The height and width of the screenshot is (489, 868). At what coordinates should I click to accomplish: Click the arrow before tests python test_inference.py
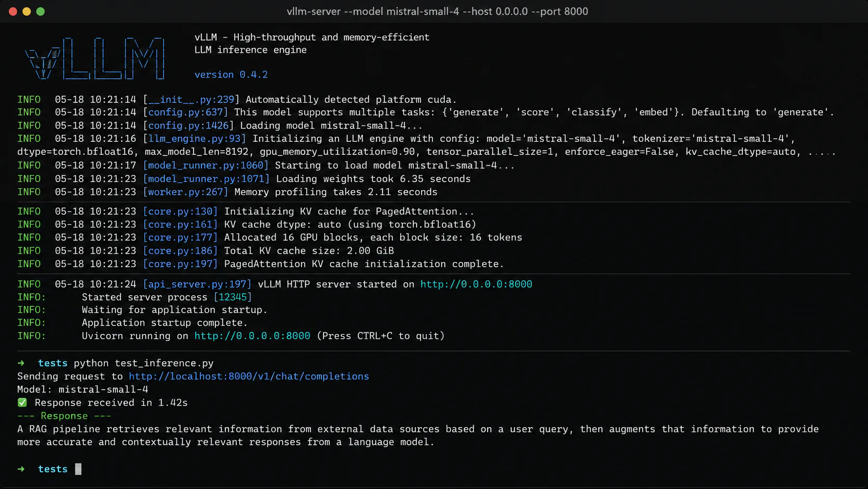tap(21, 363)
